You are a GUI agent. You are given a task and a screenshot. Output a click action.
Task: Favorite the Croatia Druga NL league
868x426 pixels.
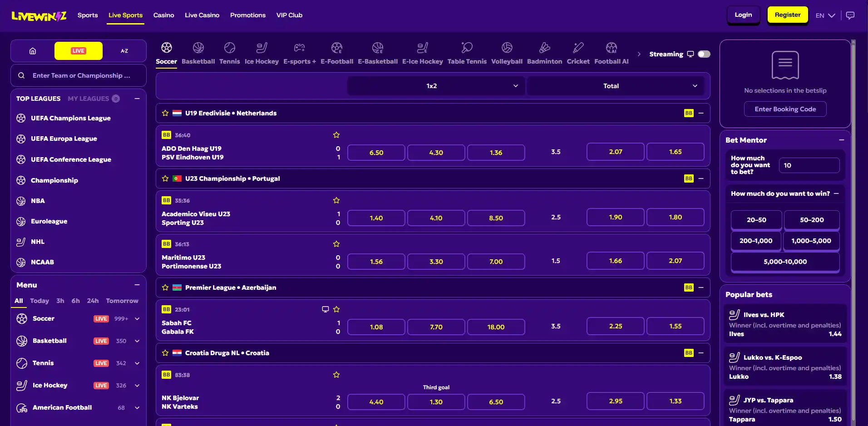[165, 353]
